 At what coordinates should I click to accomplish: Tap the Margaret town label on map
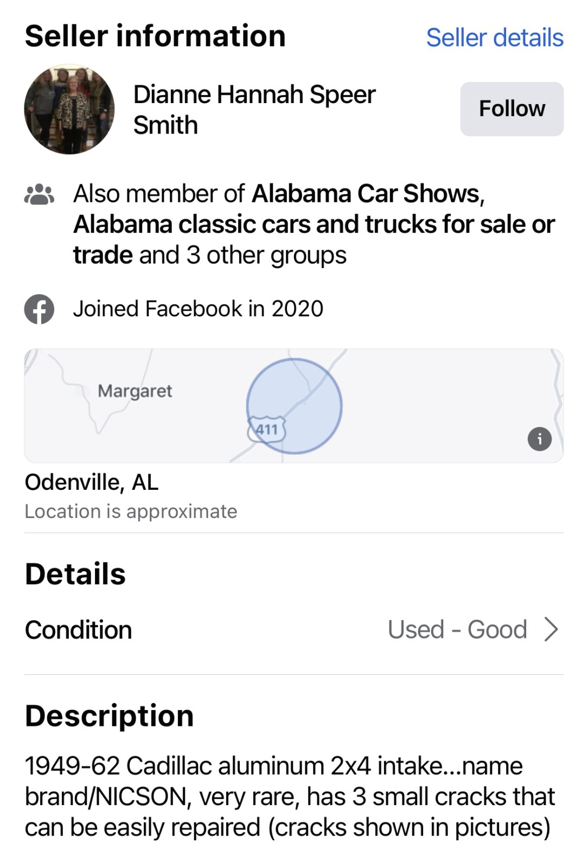coord(135,391)
